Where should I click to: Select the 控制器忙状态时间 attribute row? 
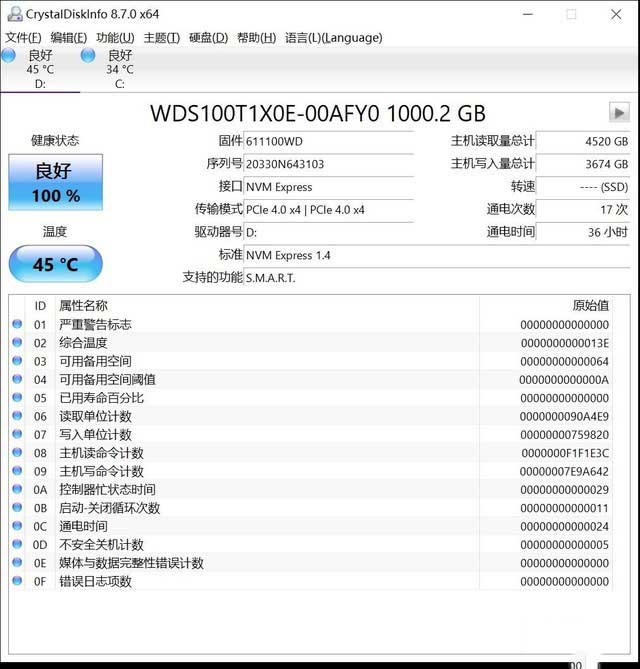311,489
